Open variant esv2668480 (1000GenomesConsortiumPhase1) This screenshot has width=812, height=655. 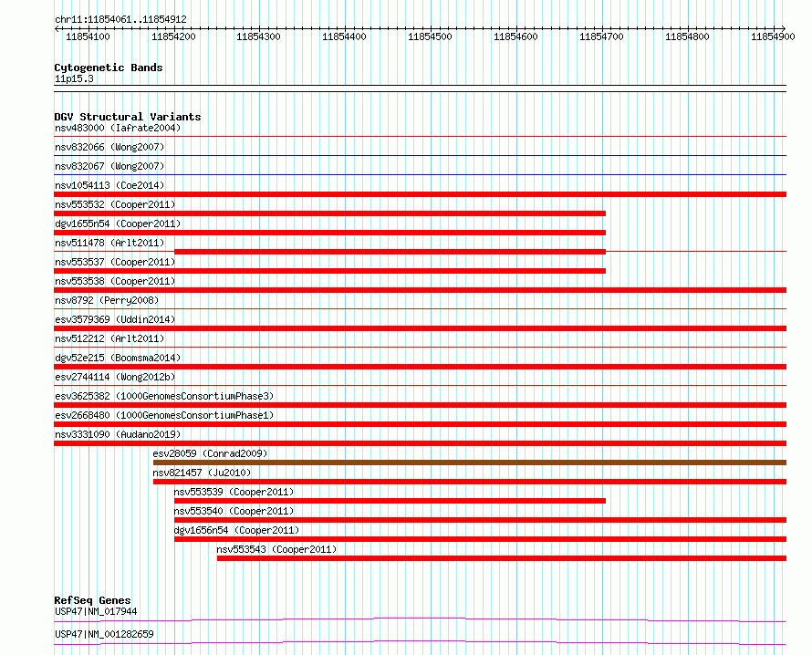pos(164,415)
